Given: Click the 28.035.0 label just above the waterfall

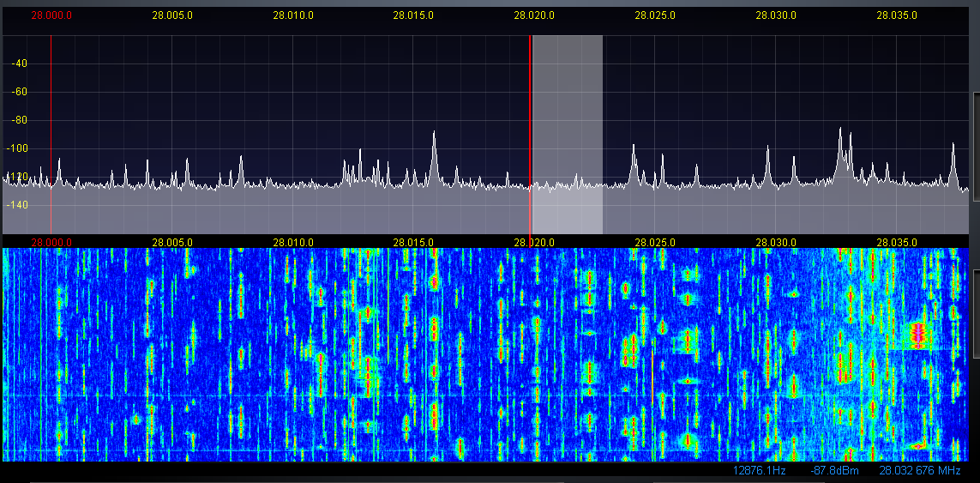Looking at the screenshot, I should pyautogui.click(x=896, y=242).
